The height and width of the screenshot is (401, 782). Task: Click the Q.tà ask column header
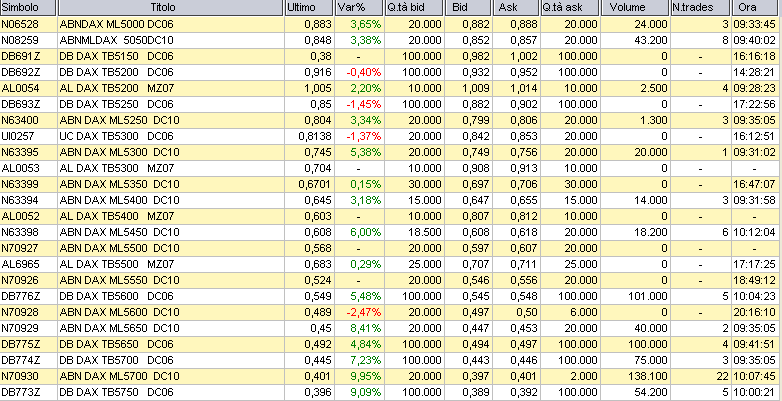570,7
